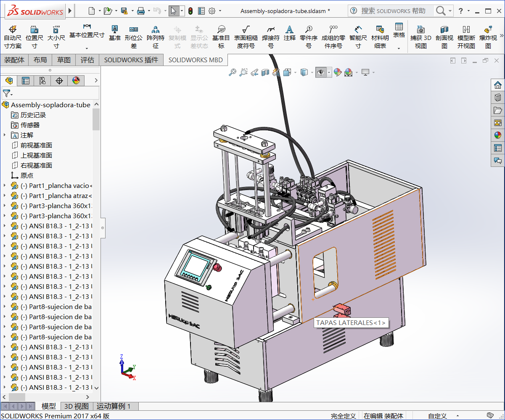This screenshot has height=420, width=505.
Task: Switch to the 评估 (Evaluate) tab
Action: click(87, 60)
